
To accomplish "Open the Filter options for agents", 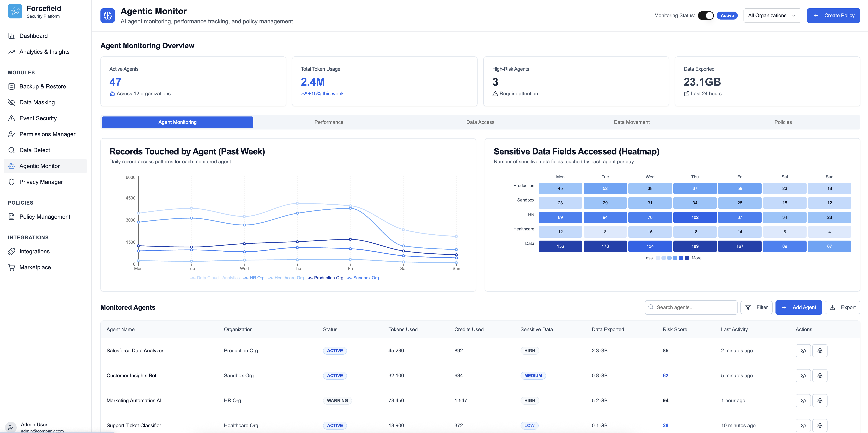I will (x=756, y=307).
